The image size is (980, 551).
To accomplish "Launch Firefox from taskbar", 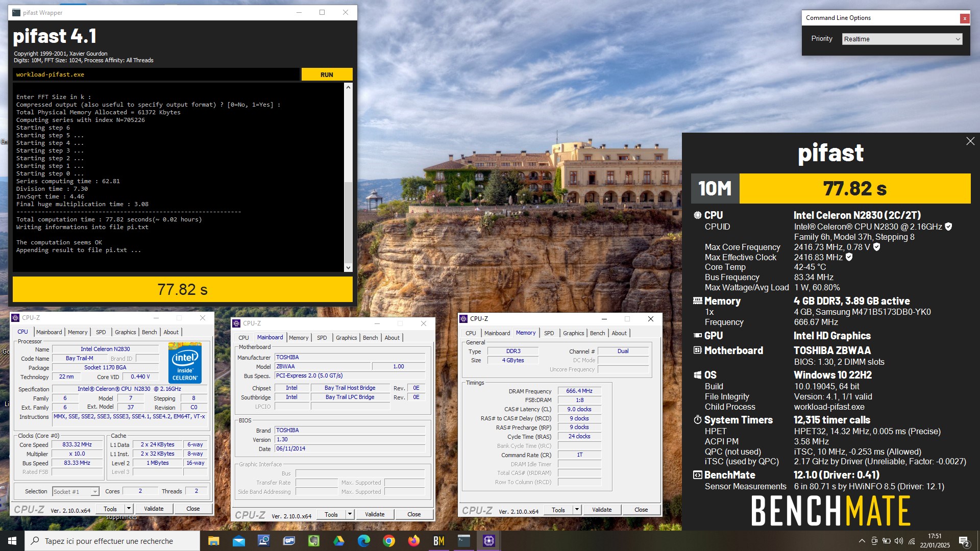I will click(413, 541).
